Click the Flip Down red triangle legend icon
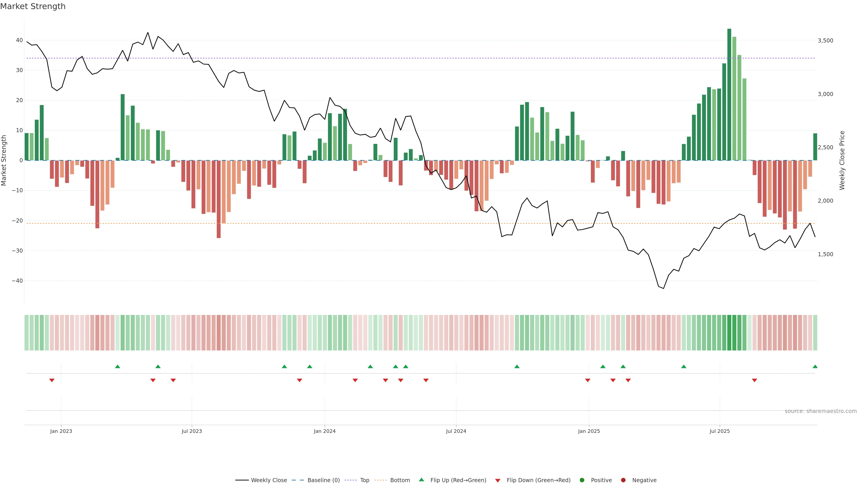 (x=498, y=481)
